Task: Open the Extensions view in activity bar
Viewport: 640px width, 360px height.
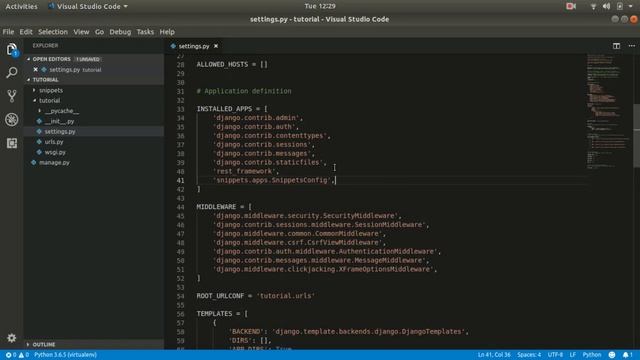Action: 12,143
